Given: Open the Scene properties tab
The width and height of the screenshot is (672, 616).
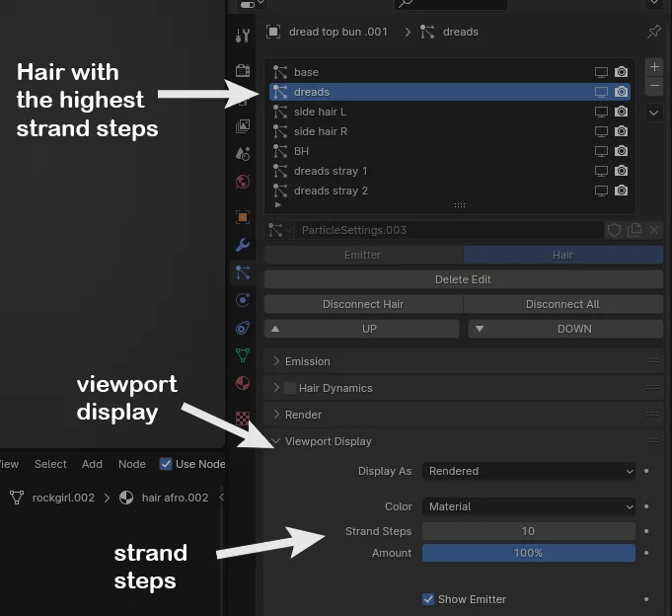Looking at the screenshot, I should point(243,153).
